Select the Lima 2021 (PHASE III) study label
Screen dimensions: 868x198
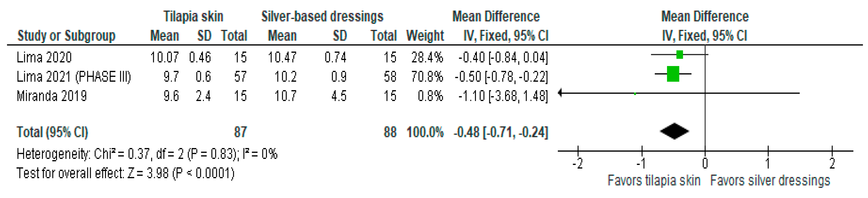73,77
